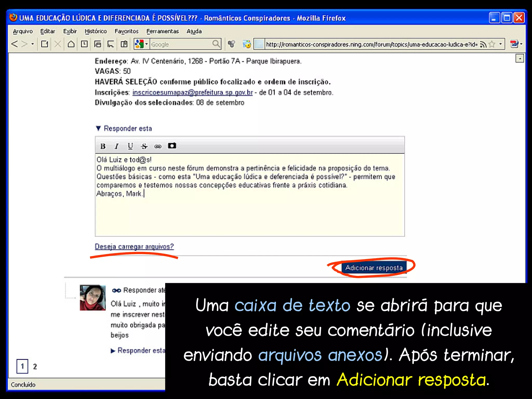Click the 'Responder até' permalink icon

(117, 290)
